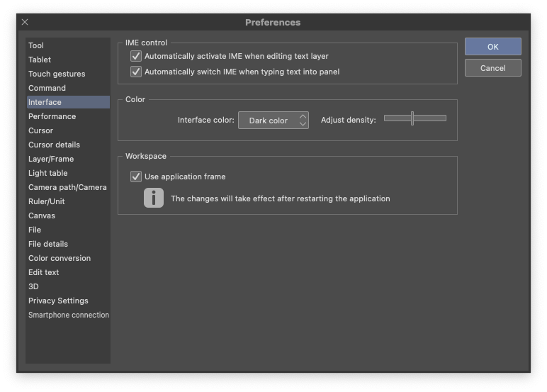Close the Preferences dialog with the X icon
Viewport: 547px width, 392px height.
[x=25, y=22]
